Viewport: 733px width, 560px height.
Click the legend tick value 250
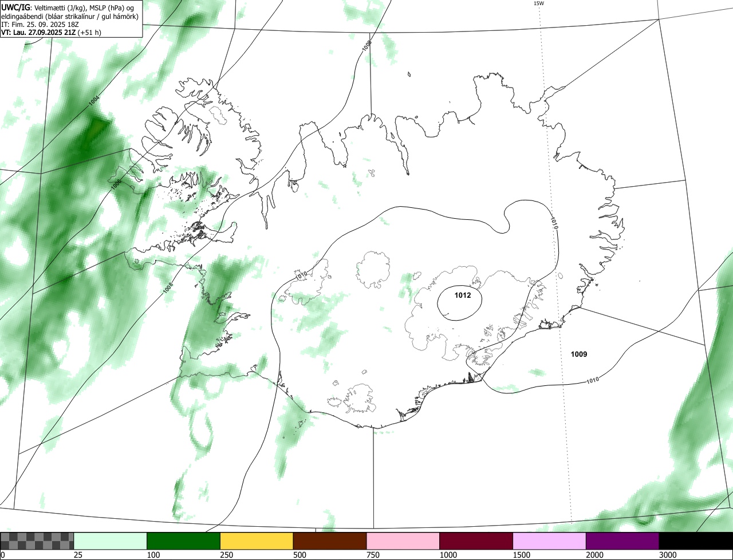226,555
